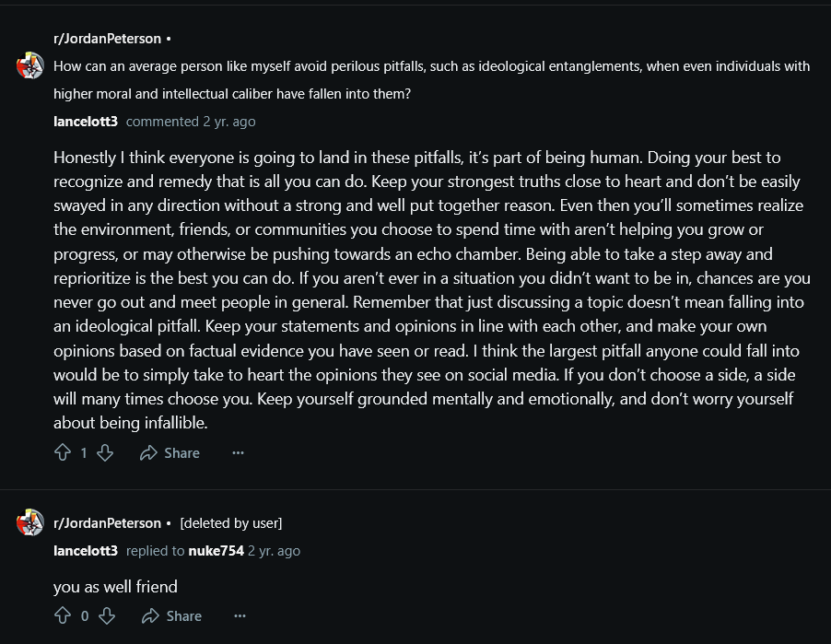Visit lancelott3's profile from the reply
This screenshot has width=831, height=644.
tap(86, 551)
